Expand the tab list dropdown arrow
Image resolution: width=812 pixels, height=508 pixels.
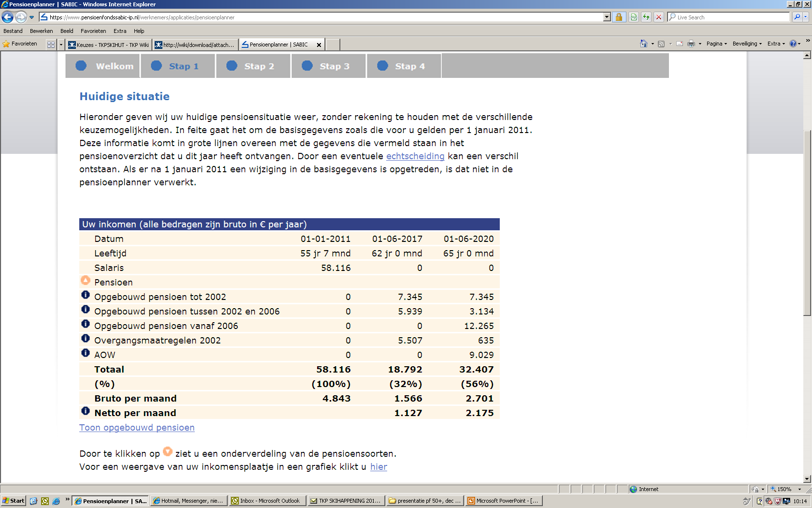tap(61, 45)
